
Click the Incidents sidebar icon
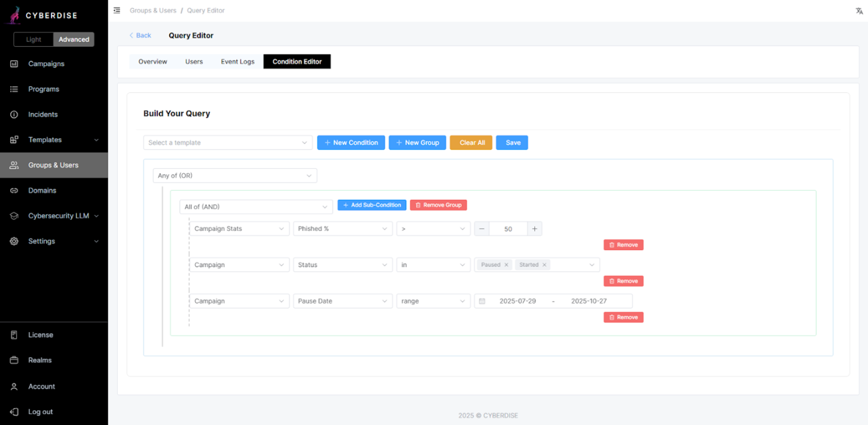(x=14, y=115)
